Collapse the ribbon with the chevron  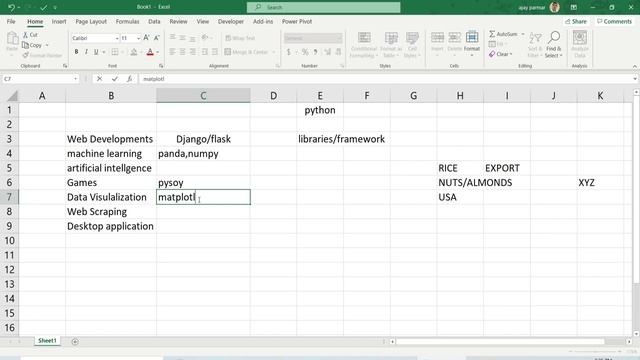(x=634, y=66)
